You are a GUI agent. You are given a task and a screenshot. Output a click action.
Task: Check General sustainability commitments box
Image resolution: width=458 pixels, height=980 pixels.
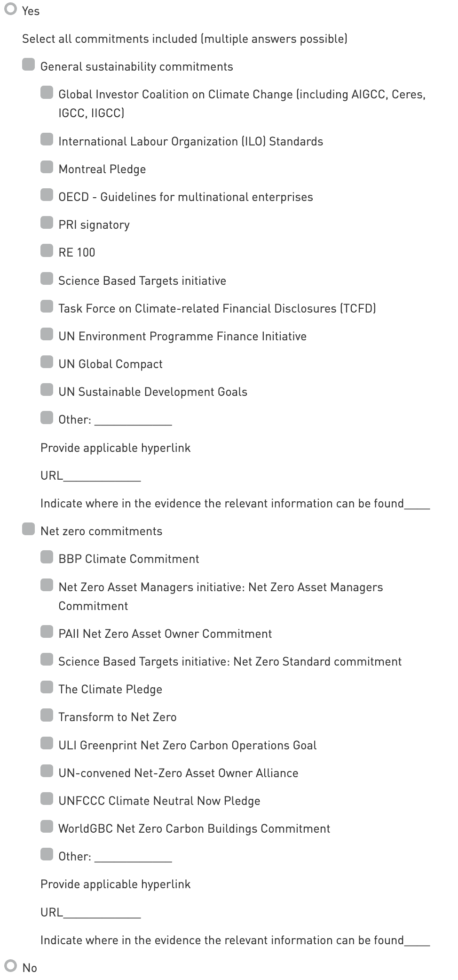tap(29, 64)
